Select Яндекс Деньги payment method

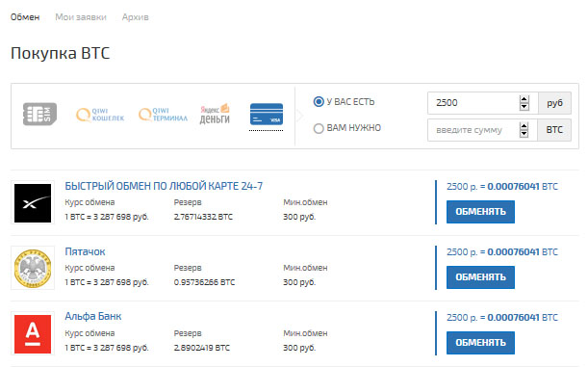pyautogui.click(x=215, y=114)
